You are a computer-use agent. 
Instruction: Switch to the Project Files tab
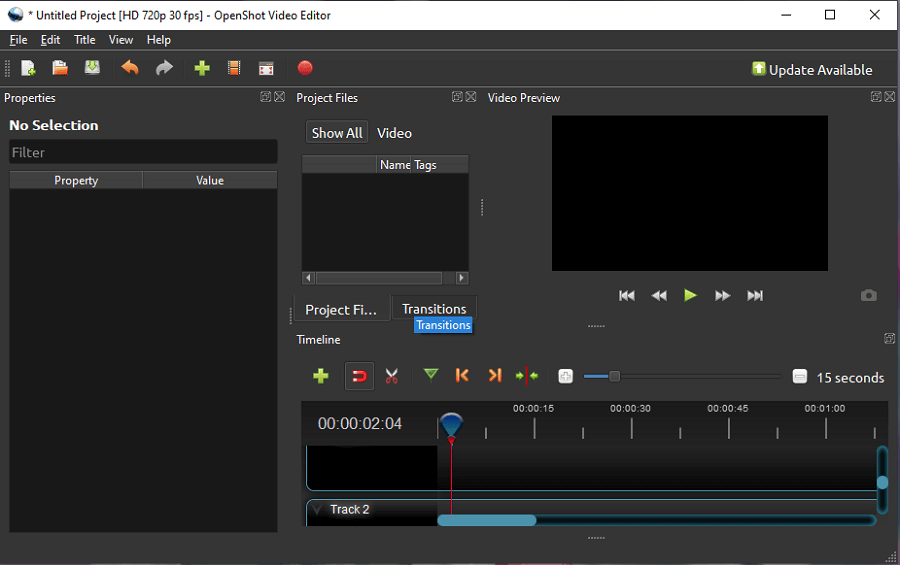(341, 309)
